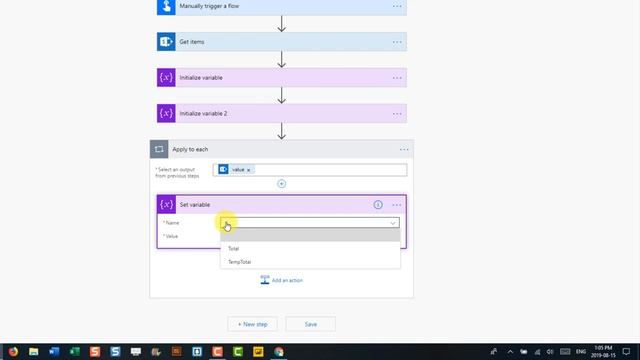Select TempTotal from the Name dropdown
Viewport: 640px width, 360px height.
310,262
